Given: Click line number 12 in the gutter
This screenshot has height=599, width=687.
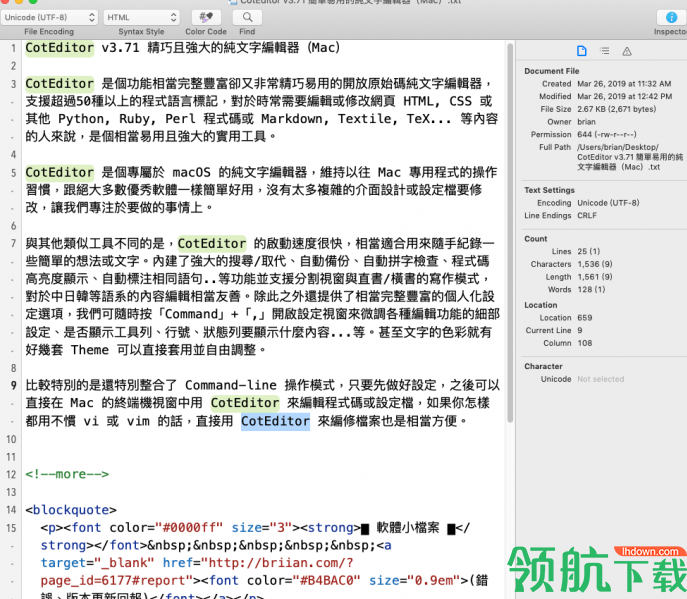Looking at the screenshot, I should (11, 475).
